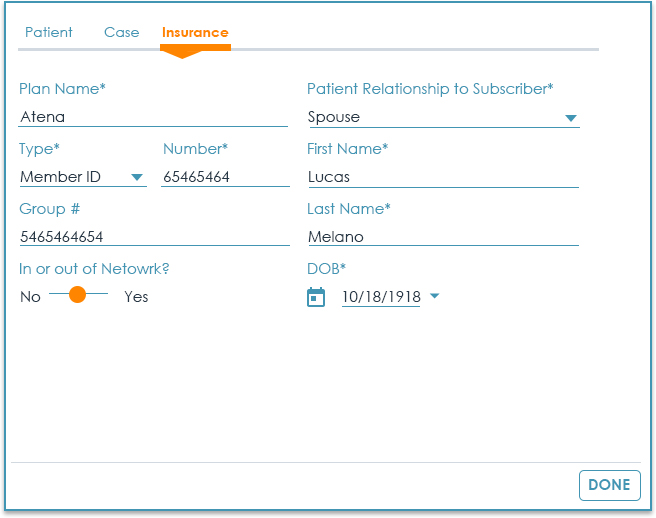
Task: Expand the Patient Relationship to Subscriber arrow
Action: (x=570, y=118)
